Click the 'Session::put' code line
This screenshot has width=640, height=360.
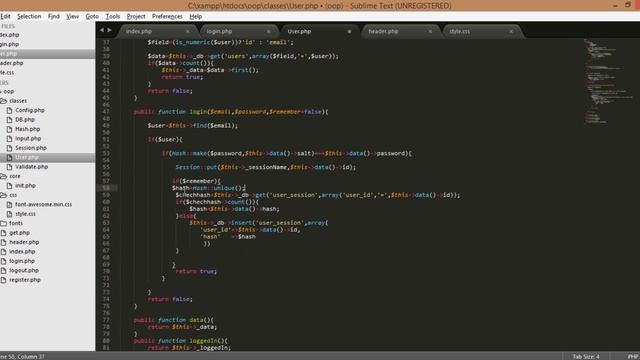266,167
